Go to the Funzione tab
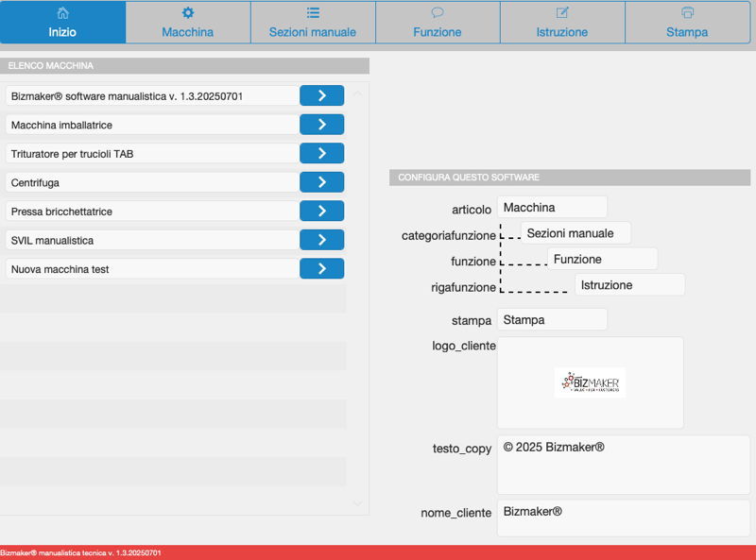756x560 pixels. point(438,22)
